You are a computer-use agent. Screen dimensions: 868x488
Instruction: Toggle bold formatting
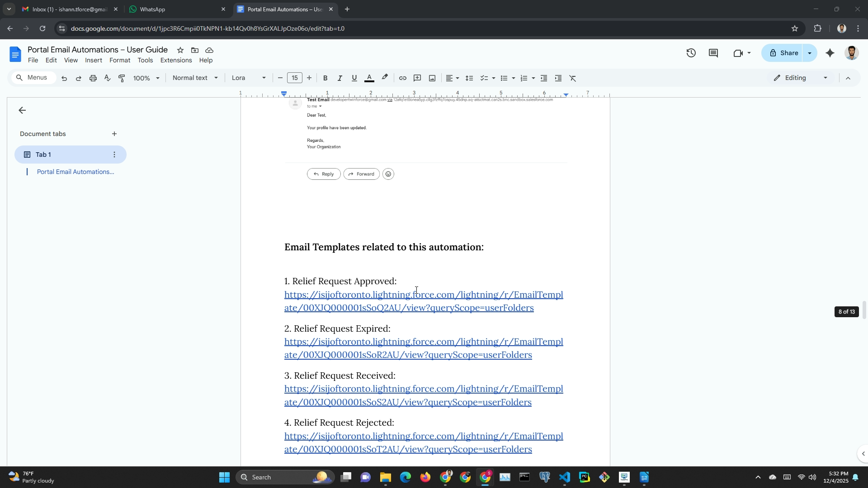click(325, 78)
